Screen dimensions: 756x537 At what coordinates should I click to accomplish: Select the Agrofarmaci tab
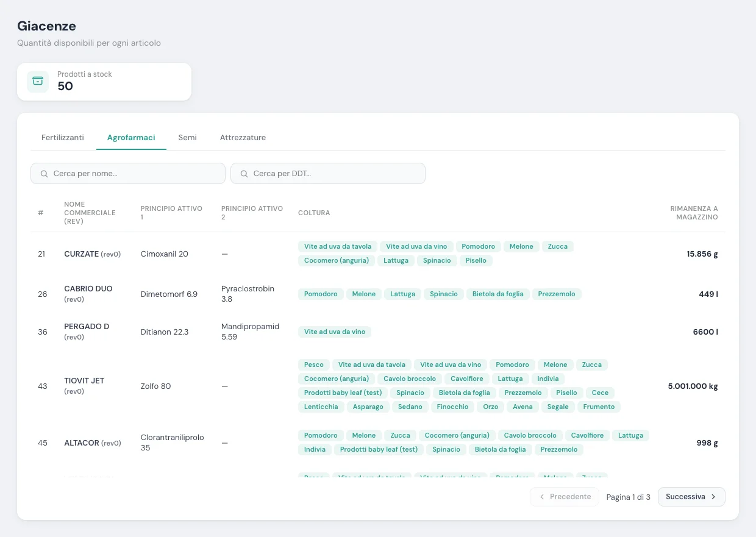point(131,138)
